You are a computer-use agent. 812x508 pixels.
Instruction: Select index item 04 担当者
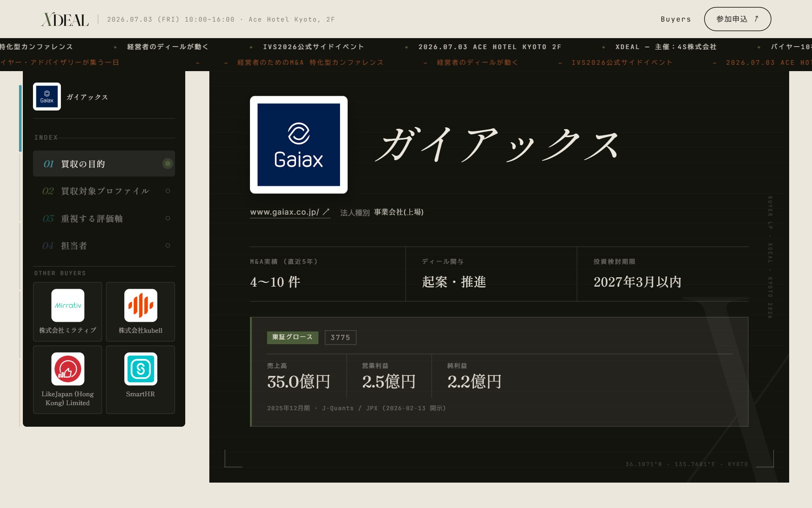(104, 246)
